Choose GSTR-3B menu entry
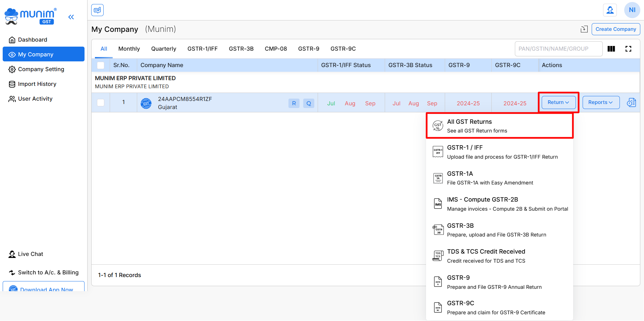Screen dimensions: 644x321 click(x=499, y=230)
